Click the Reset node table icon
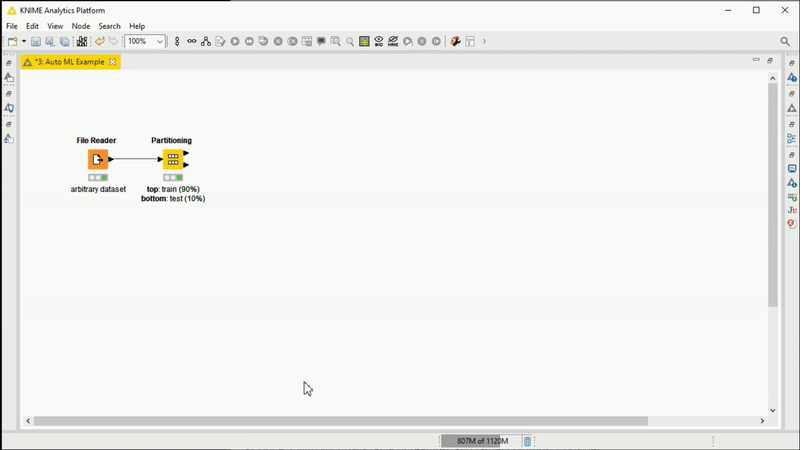Screen dimensions: 800x450 point(307,41)
